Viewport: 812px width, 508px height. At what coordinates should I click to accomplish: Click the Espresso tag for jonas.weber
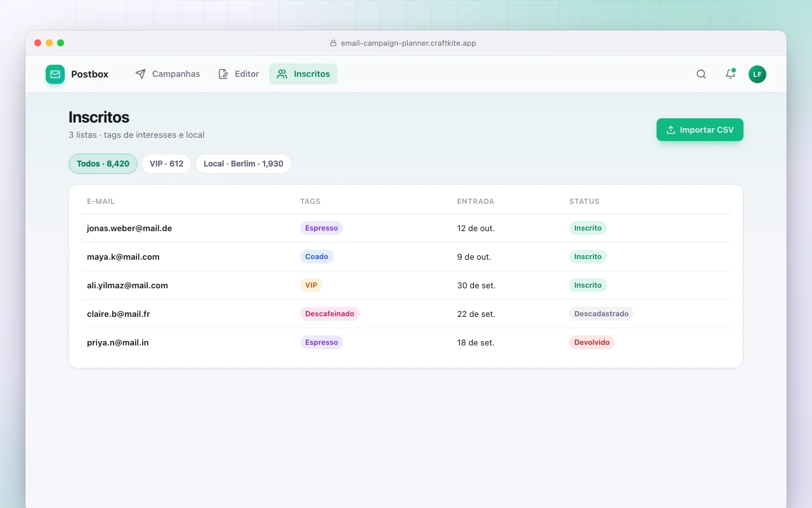[x=322, y=228]
